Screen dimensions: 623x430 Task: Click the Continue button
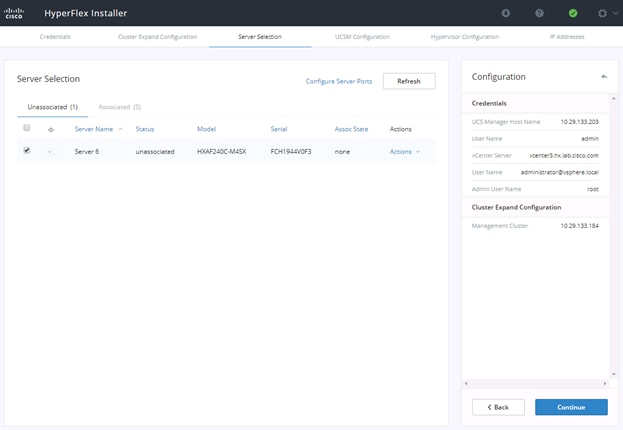tap(571, 407)
